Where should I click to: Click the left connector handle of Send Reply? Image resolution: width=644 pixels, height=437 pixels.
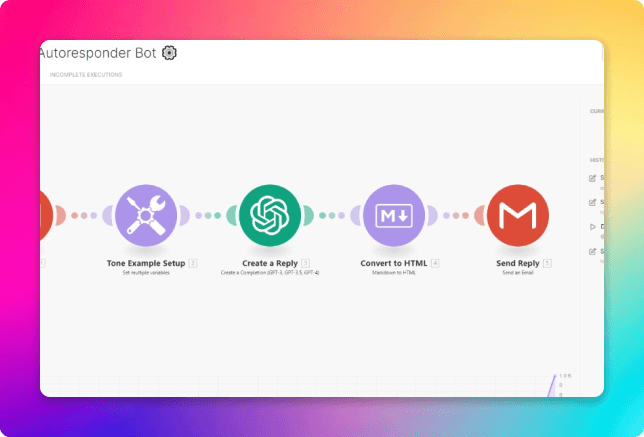(480, 215)
